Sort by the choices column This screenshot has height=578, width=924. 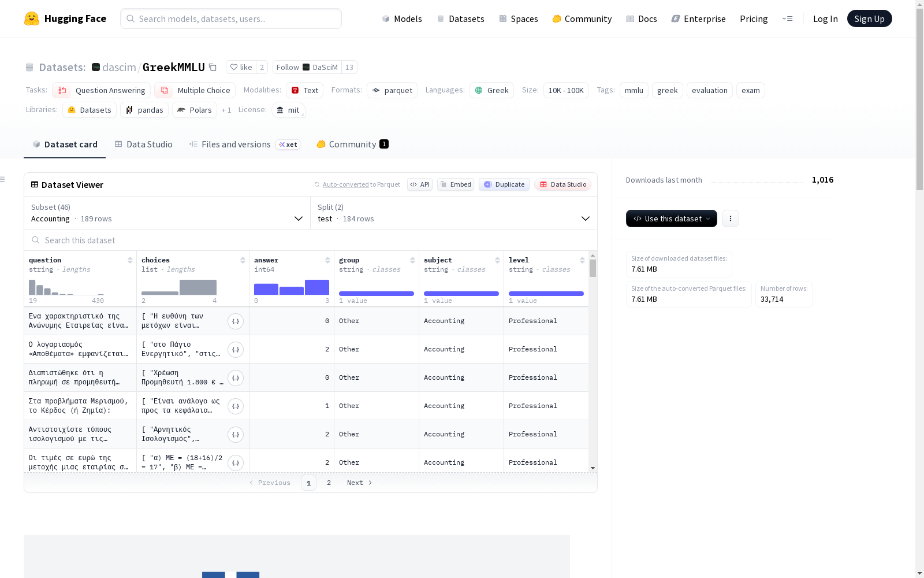[243, 260]
